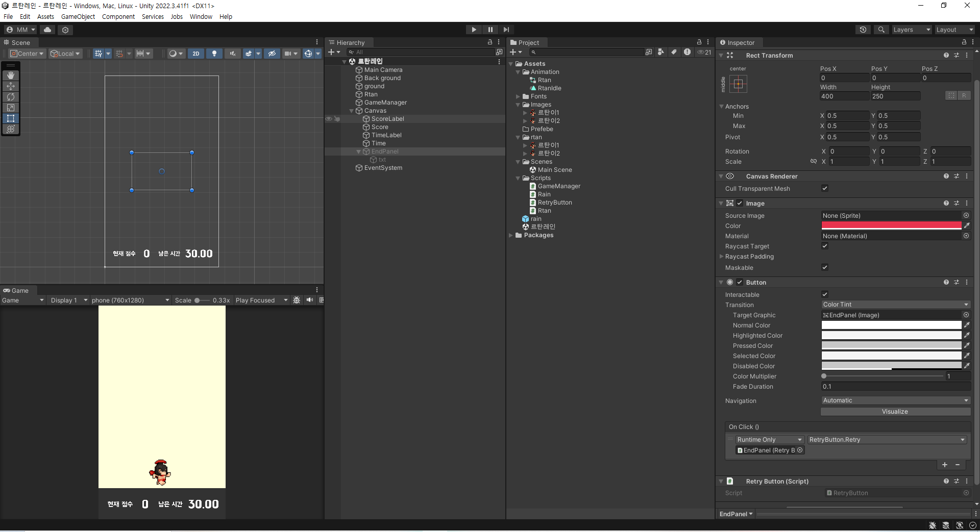
Task: Click the Width input field
Action: 844,96
